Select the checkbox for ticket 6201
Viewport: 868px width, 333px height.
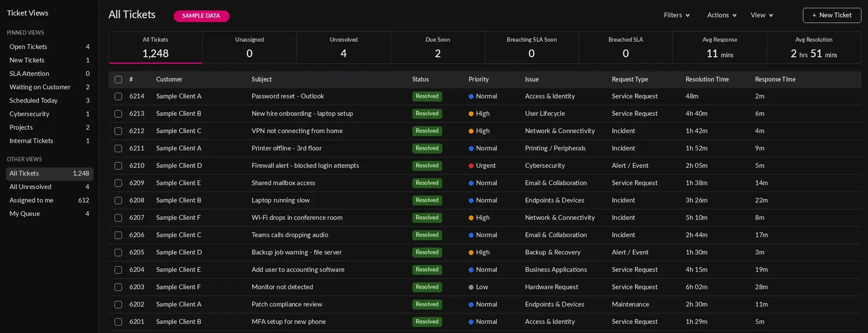click(x=118, y=322)
